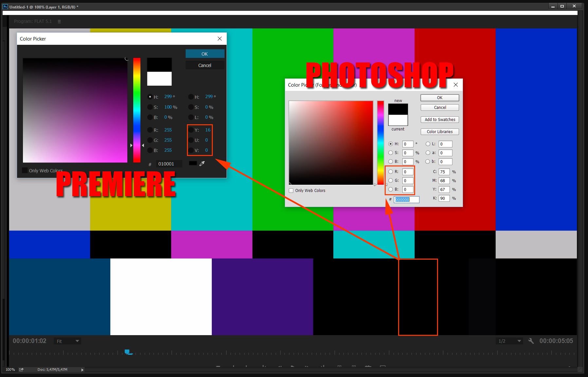Open the Program: FLAT 5.1 panel menu icon
588x377 pixels.
[x=59, y=22]
